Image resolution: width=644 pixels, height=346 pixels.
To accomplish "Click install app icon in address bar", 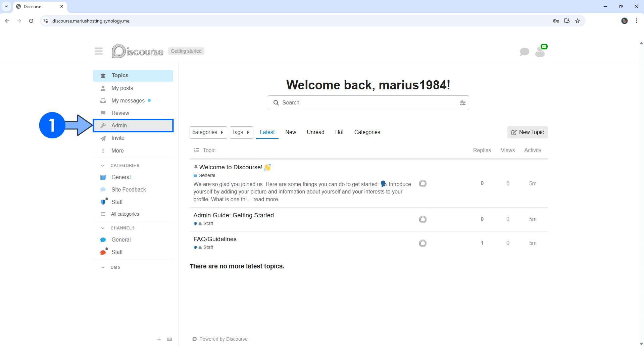I will 567,21.
